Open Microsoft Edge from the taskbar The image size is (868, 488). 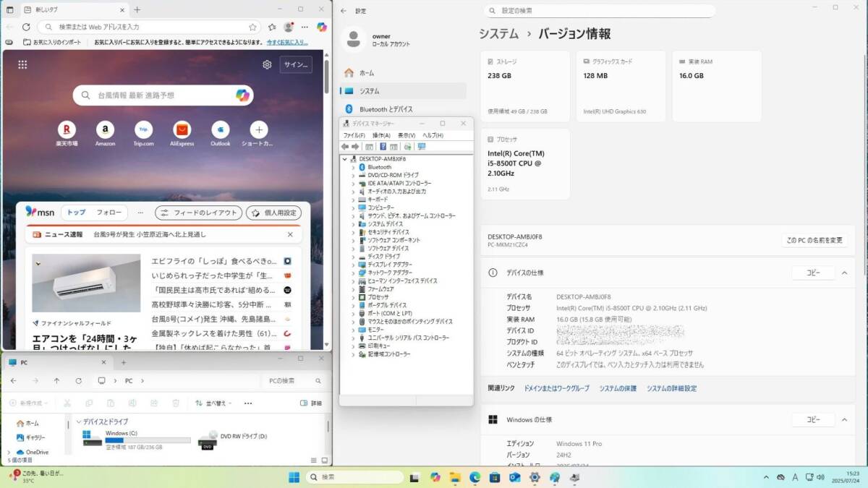[475, 477]
